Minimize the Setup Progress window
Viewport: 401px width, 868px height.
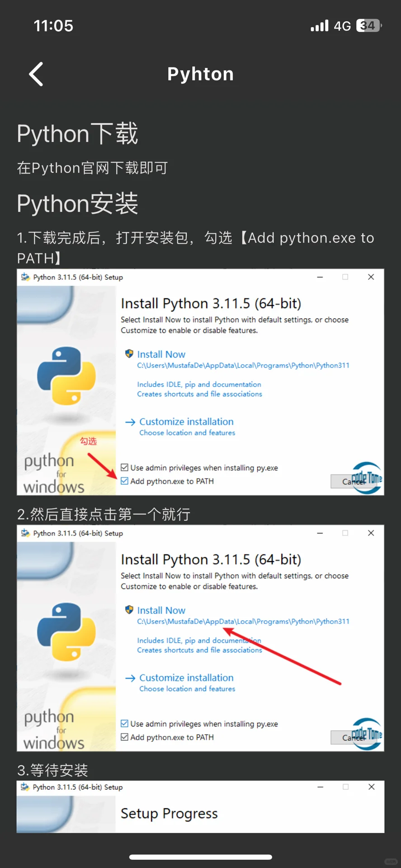pos(320,787)
